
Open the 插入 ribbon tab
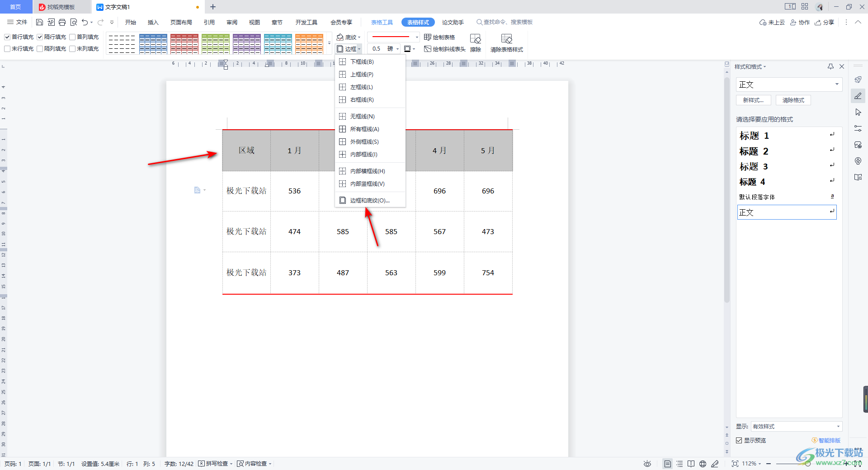coord(153,22)
